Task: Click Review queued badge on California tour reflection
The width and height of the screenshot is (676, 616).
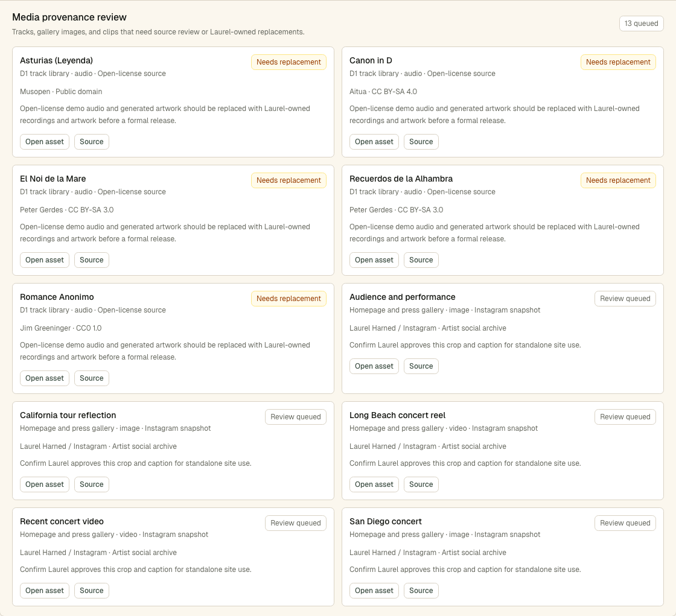Action: pyautogui.click(x=295, y=417)
